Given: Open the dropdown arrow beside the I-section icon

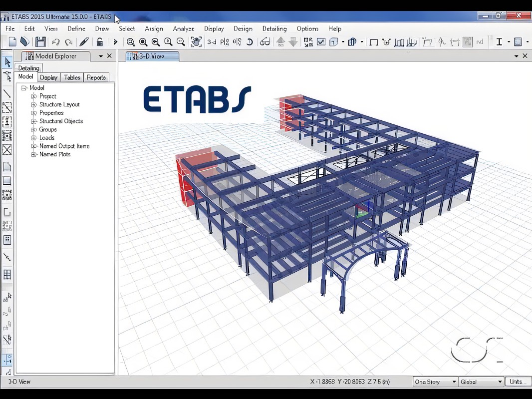Looking at the screenshot, I should [x=509, y=42].
